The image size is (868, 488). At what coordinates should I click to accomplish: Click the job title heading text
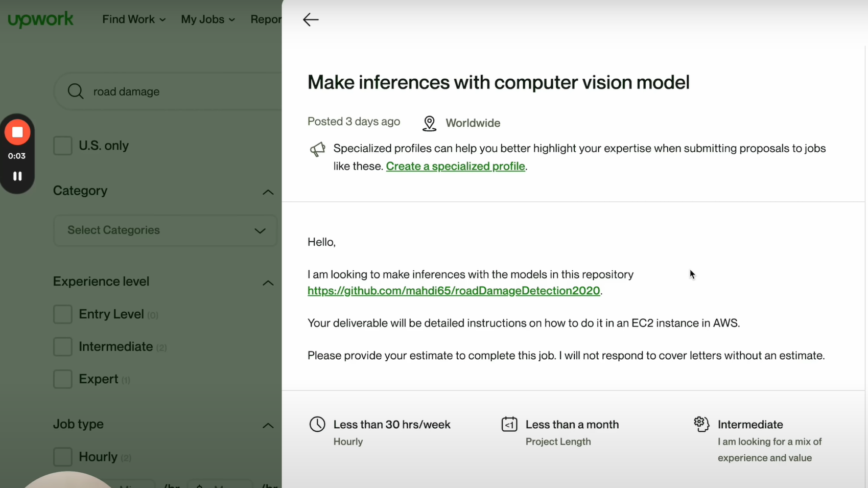(x=498, y=82)
